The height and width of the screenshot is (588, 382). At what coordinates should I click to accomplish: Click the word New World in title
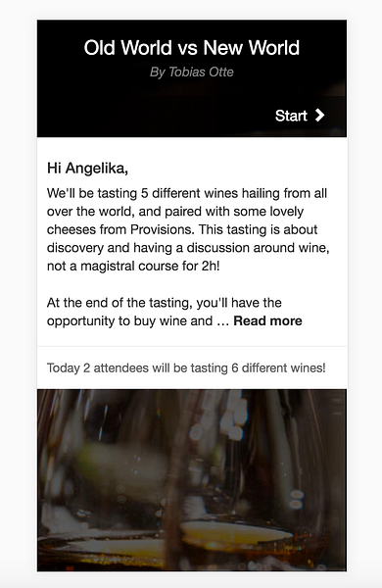(x=252, y=48)
